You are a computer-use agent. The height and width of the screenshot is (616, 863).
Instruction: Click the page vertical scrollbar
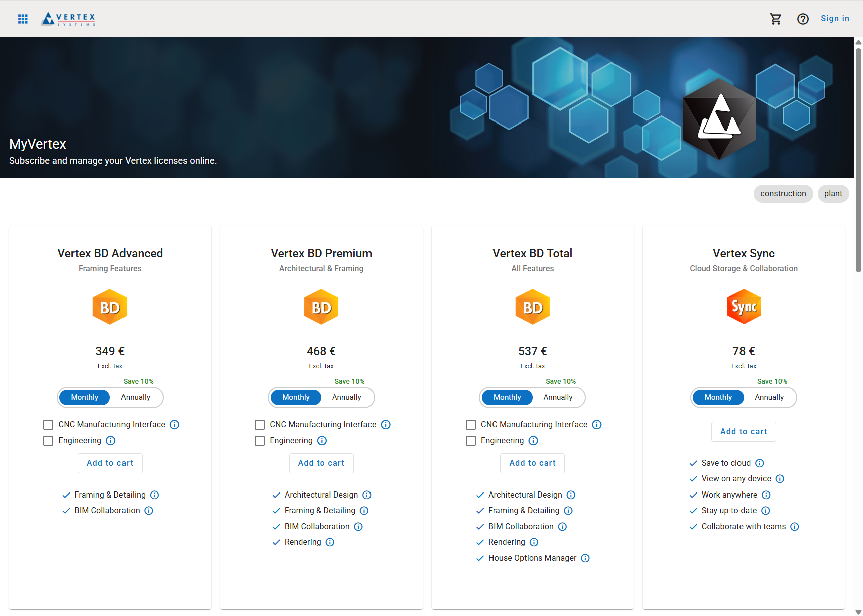pyautogui.click(x=858, y=161)
